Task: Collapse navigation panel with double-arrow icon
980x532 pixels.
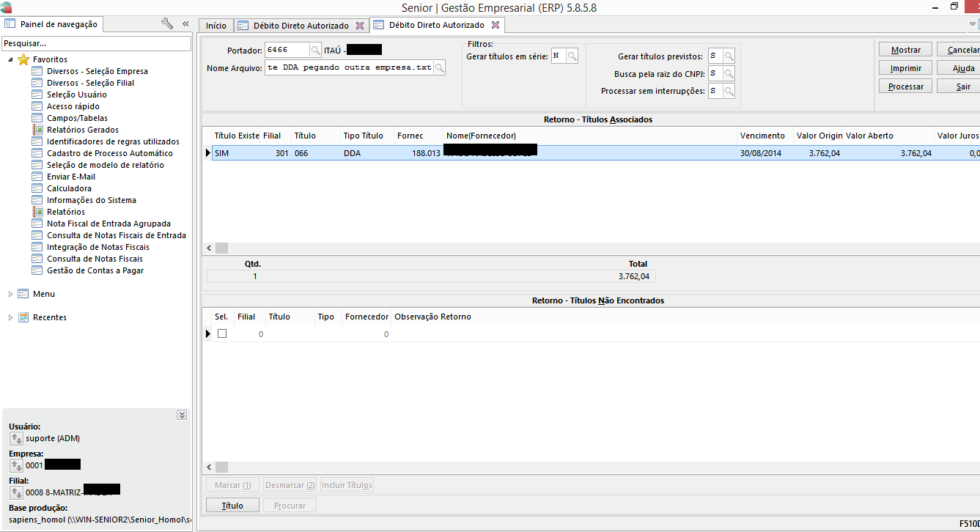Action: click(x=185, y=24)
